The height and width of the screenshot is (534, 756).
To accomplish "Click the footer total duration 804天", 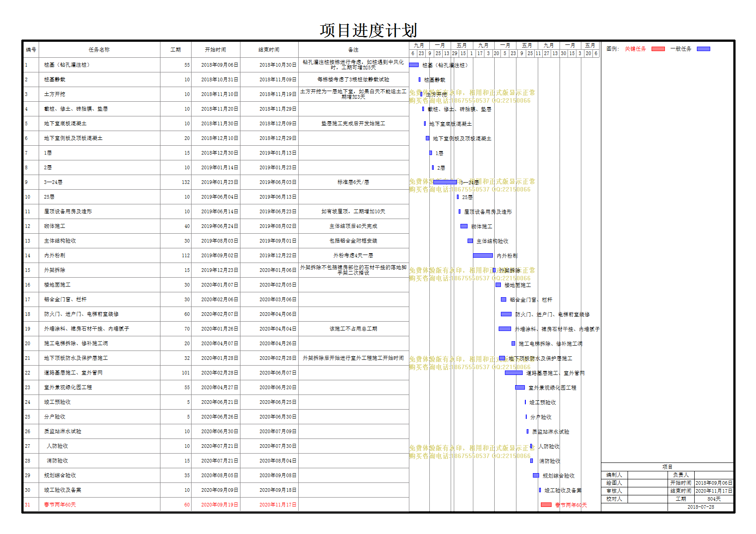I will 714,499.
